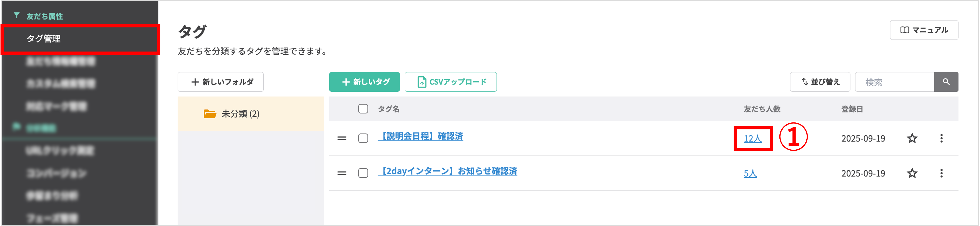The width and height of the screenshot is (980, 226).
Task: Tick checkbox for 【2dayインターン】お知らせ確認済 tag
Action: (363, 173)
